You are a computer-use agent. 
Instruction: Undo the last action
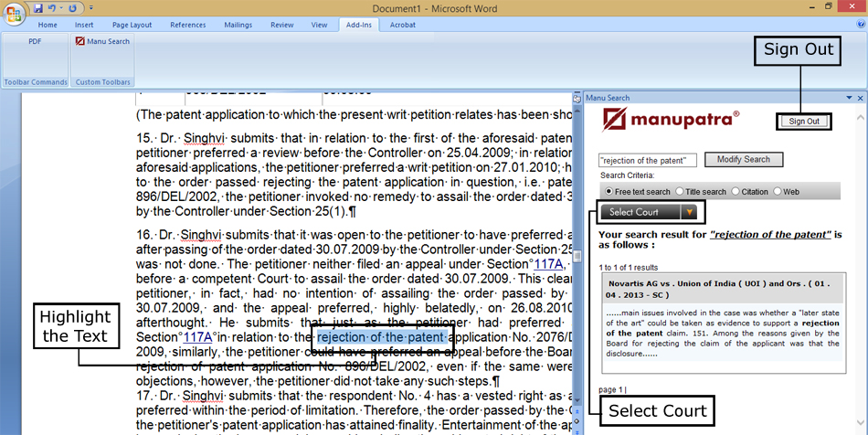click(51, 8)
